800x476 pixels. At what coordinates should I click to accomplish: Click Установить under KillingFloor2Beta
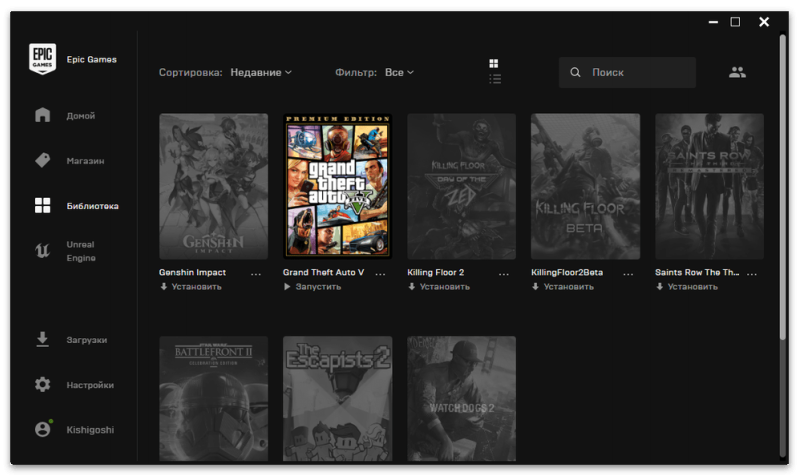point(568,287)
